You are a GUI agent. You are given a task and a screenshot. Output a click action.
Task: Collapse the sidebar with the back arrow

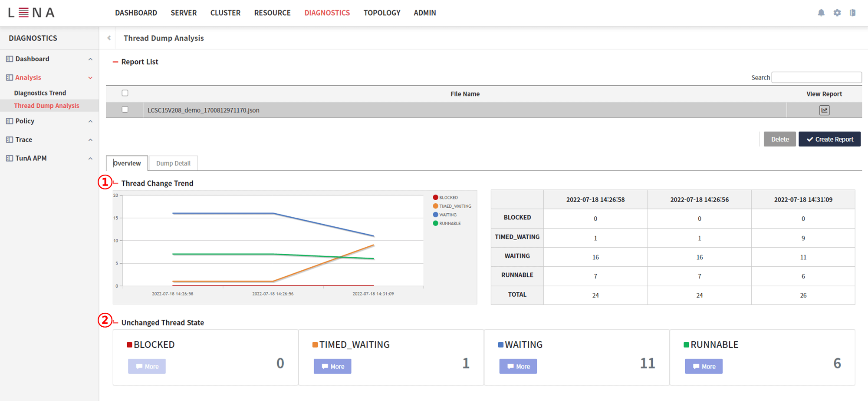pos(108,38)
